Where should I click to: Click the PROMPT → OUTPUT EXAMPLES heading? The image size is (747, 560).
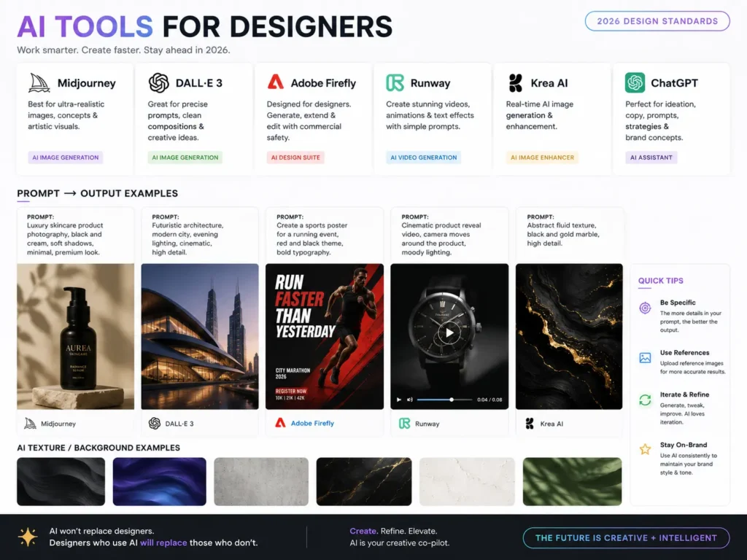(97, 193)
